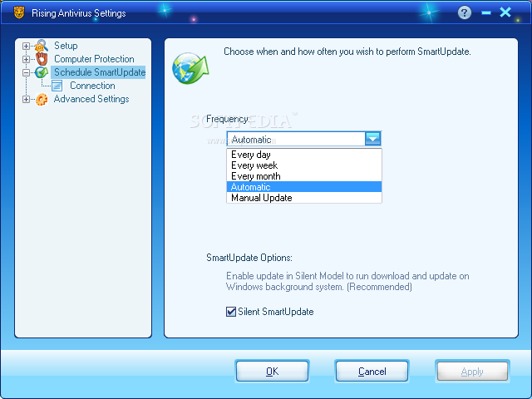Click the "SmartUpdate Options:" label
Viewport: 532px width, 399px height.
coord(249,258)
